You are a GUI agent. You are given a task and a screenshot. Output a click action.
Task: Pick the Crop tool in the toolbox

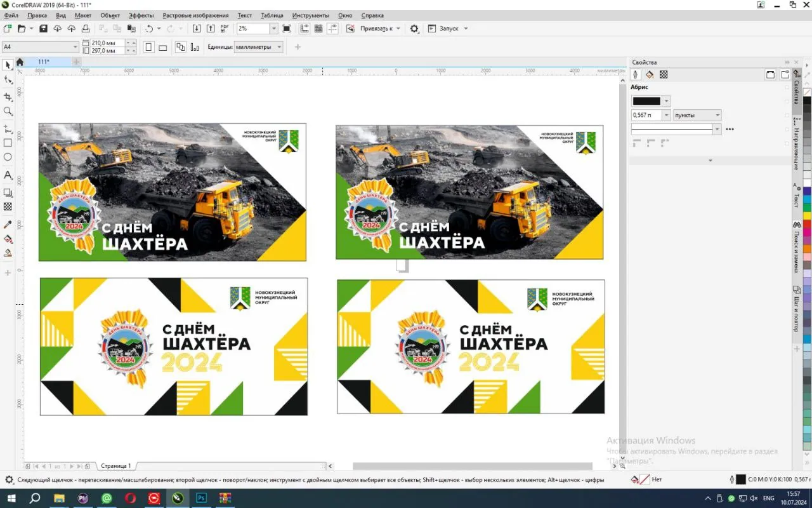8,97
